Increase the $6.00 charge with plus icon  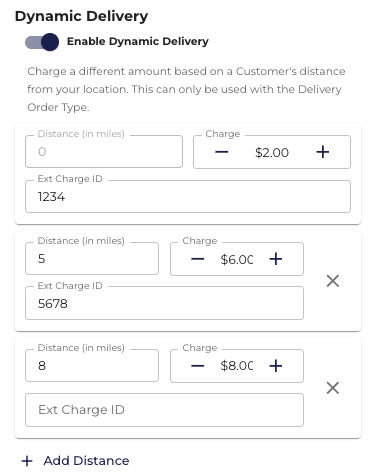[x=276, y=259]
